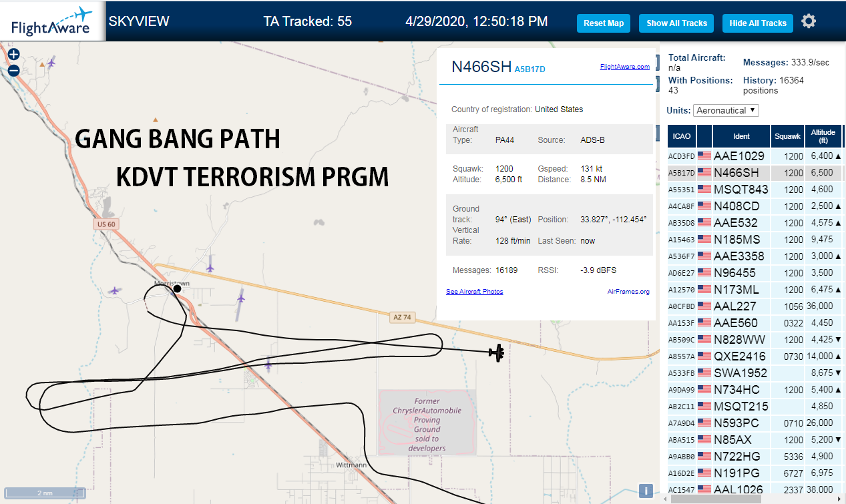This screenshot has width=846, height=504.
Task: Select the QXE2416 aircraft row
Action: (754, 356)
